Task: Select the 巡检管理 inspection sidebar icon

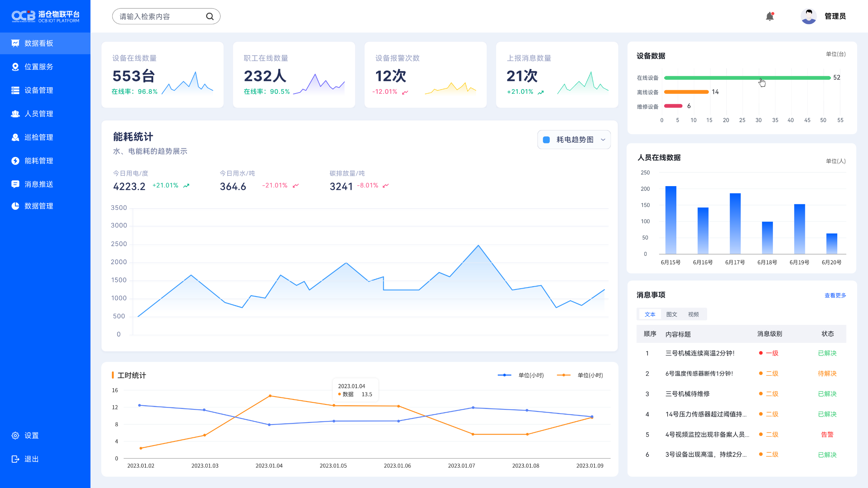Action: tap(15, 137)
